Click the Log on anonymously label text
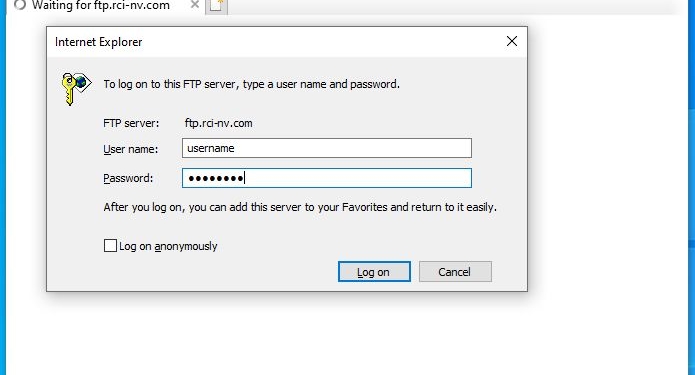Image resolution: width=695 pixels, height=375 pixels. pos(168,246)
